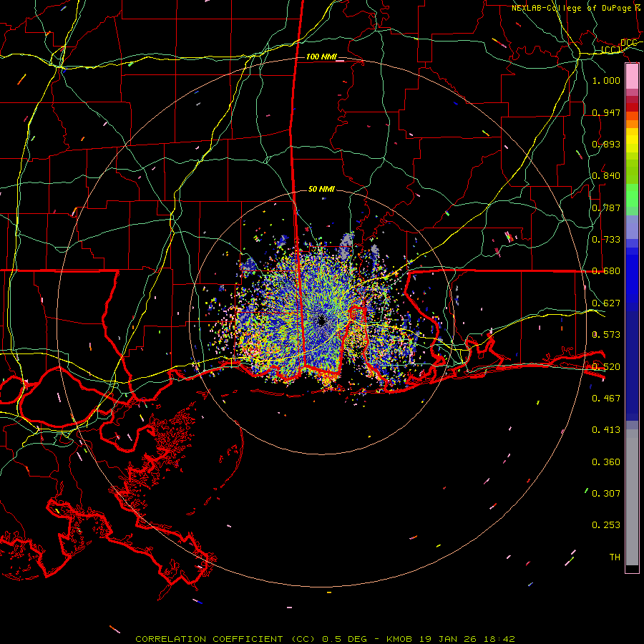Click the (CC) label above color bar
This screenshot has width=644, height=644.
click(x=610, y=50)
